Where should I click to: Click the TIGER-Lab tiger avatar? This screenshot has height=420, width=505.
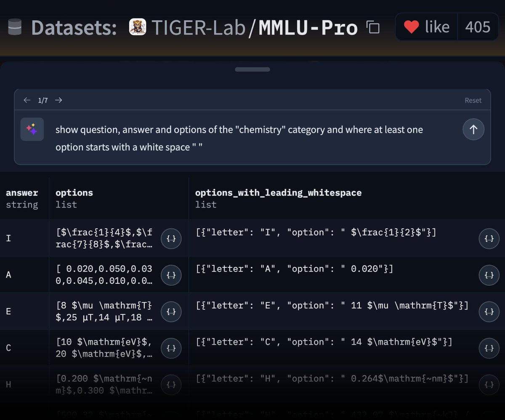tap(138, 27)
